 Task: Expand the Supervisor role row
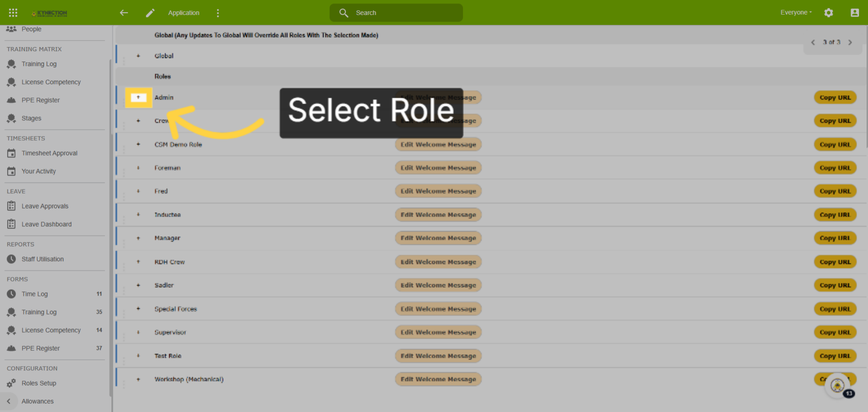coord(138,332)
